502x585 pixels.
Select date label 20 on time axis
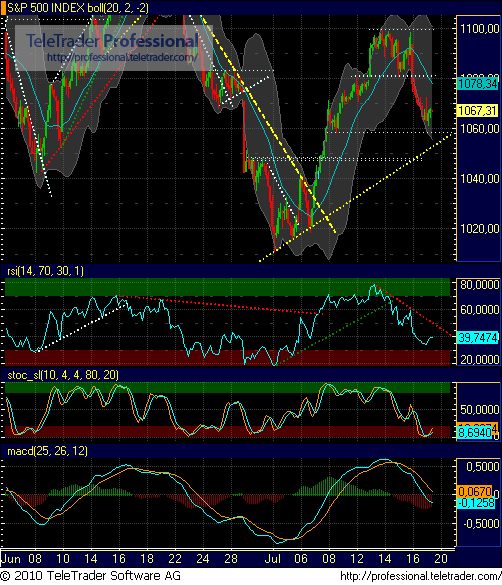pyautogui.click(x=441, y=559)
